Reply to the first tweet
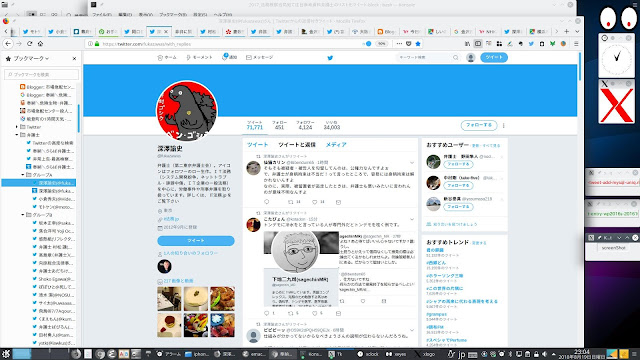Viewport: 640px width, 360px height. pos(267,202)
